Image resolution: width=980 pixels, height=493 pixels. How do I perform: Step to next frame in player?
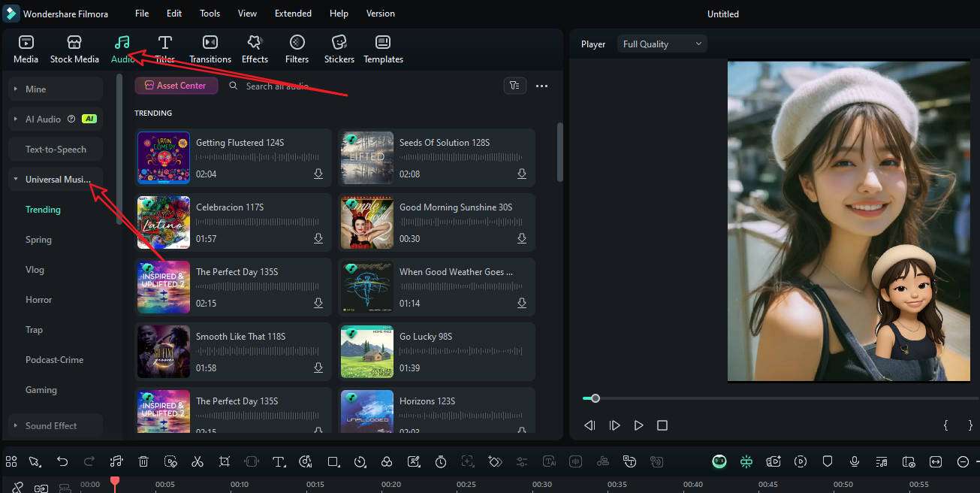click(x=614, y=425)
